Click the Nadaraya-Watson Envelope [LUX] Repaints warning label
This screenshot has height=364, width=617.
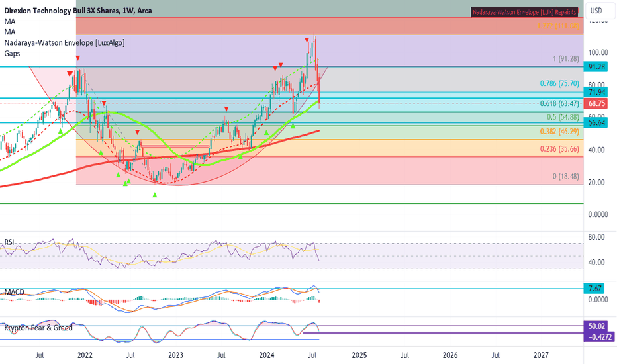click(x=524, y=12)
